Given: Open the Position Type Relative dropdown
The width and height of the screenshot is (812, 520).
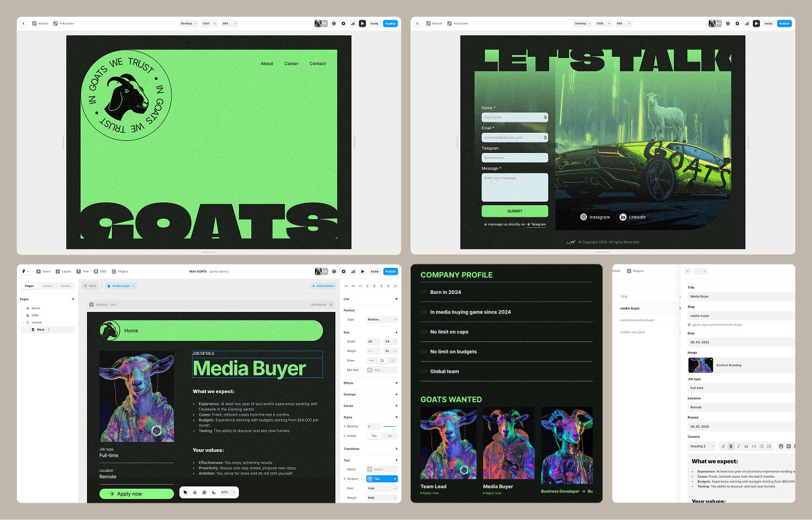Looking at the screenshot, I should 382,319.
